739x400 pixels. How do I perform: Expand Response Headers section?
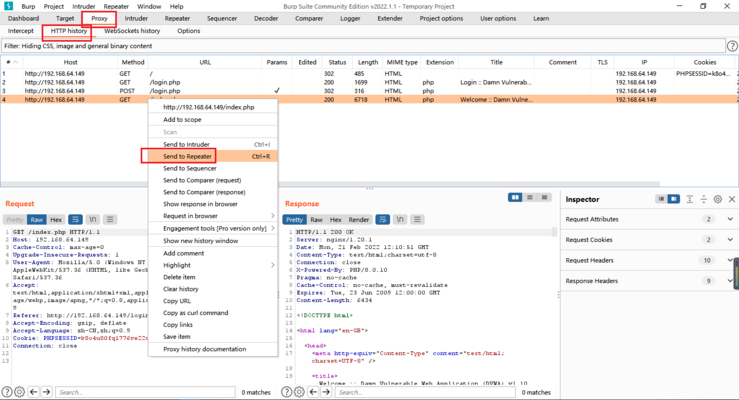pyautogui.click(x=730, y=281)
